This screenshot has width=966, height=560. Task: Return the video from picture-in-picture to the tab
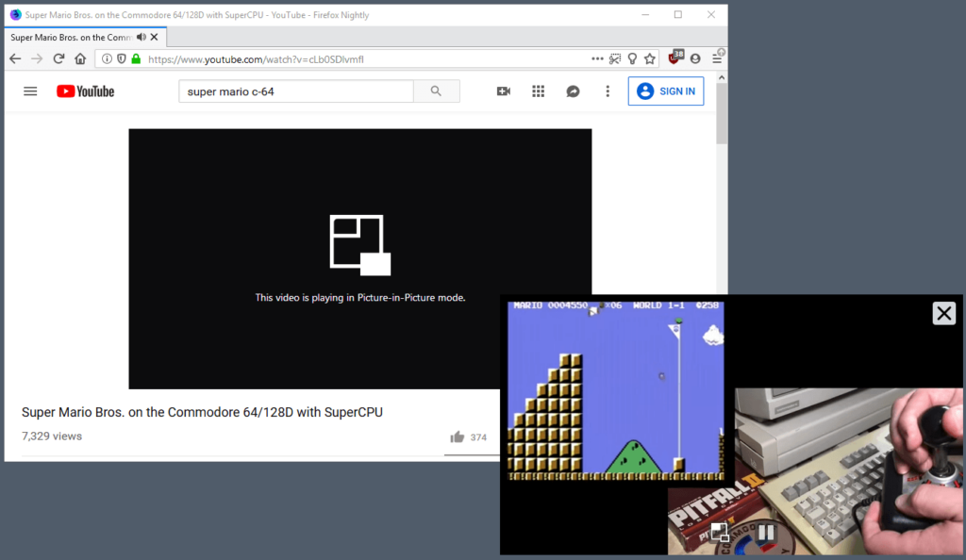pyautogui.click(x=719, y=533)
